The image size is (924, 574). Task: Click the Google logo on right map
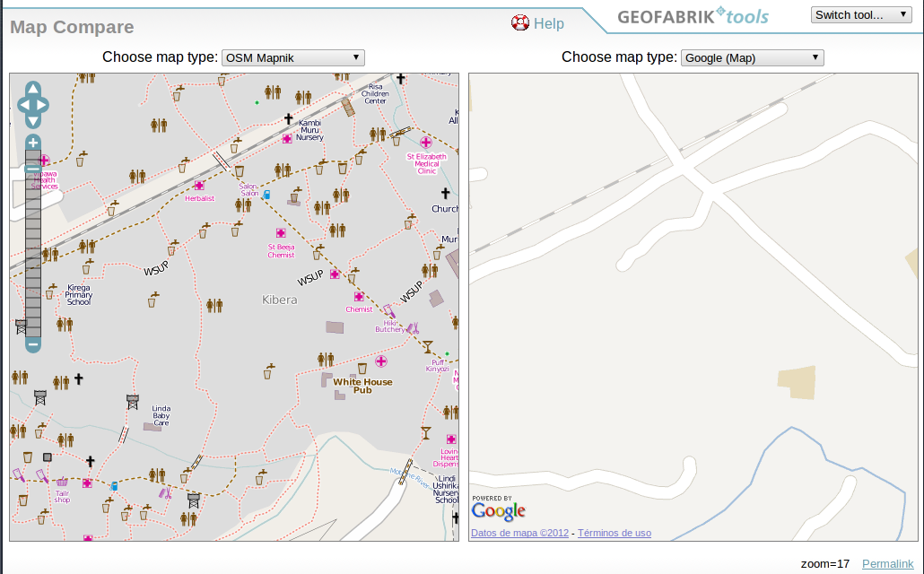[498, 511]
